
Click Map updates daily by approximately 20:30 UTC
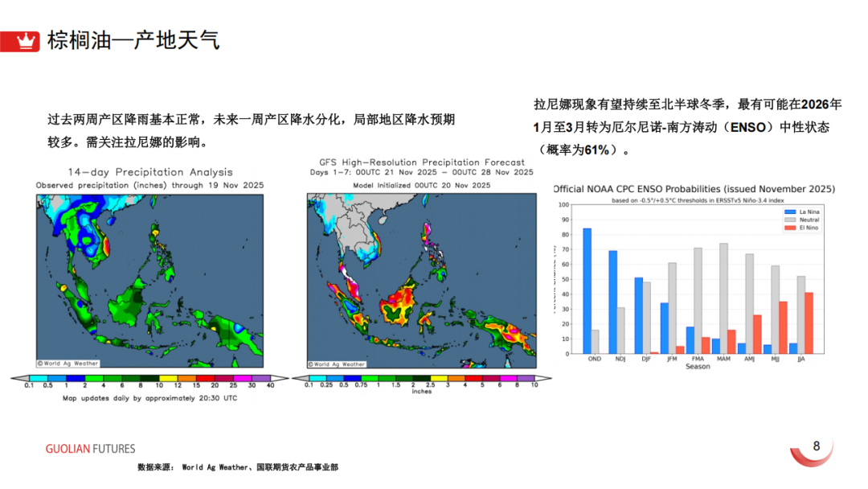coord(150,398)
